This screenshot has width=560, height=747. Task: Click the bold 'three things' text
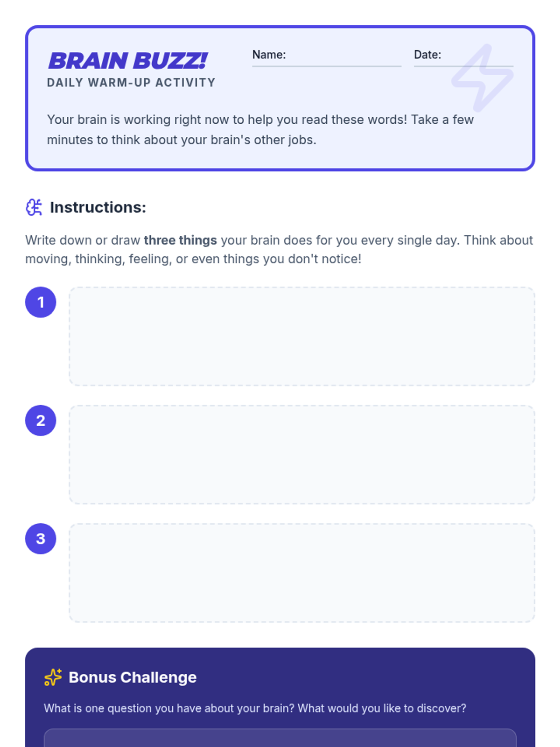tap(180, 240)
